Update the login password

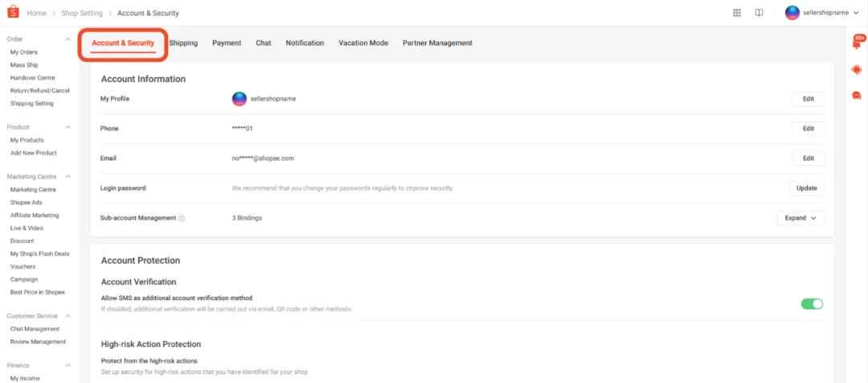[x=806, y=188]
